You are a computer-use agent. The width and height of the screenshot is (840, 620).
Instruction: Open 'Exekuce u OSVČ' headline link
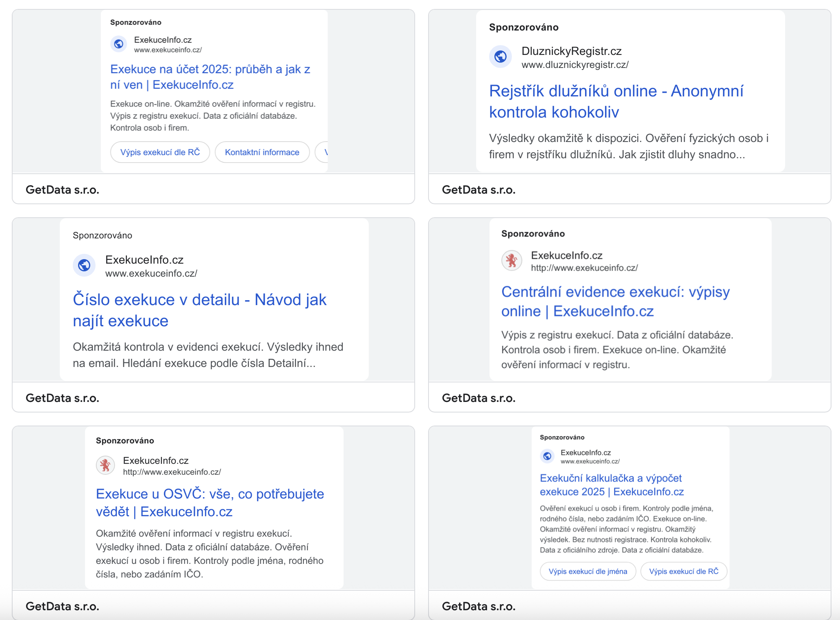(x=210, y=502)
